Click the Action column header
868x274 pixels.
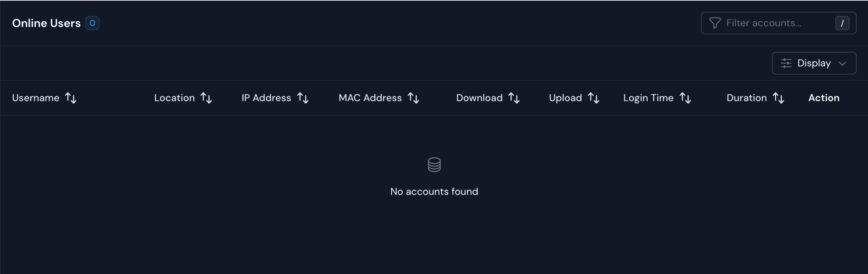coord(824,98)
